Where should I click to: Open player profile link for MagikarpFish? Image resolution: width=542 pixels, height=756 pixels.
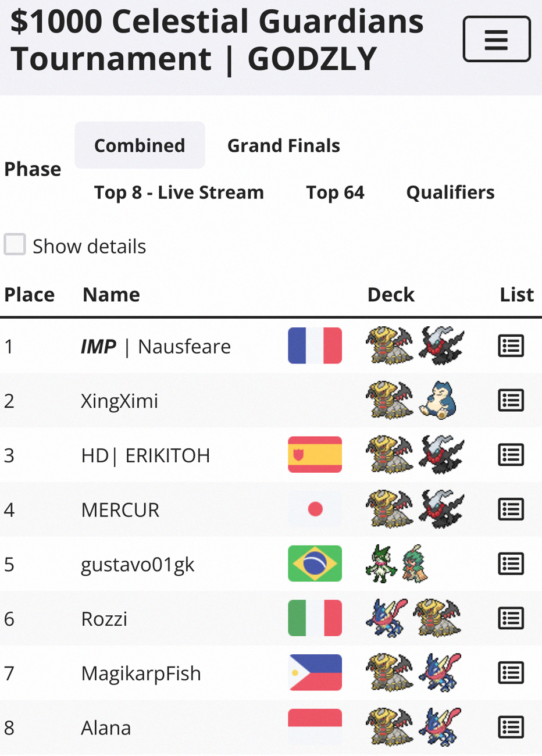pyautogui.click(x=141, y=673)
